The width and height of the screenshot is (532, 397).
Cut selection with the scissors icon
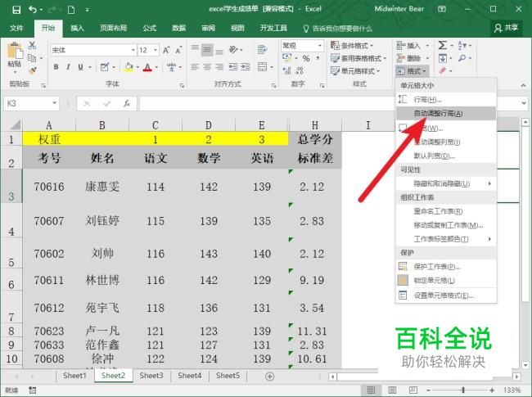tap(32, 46)
